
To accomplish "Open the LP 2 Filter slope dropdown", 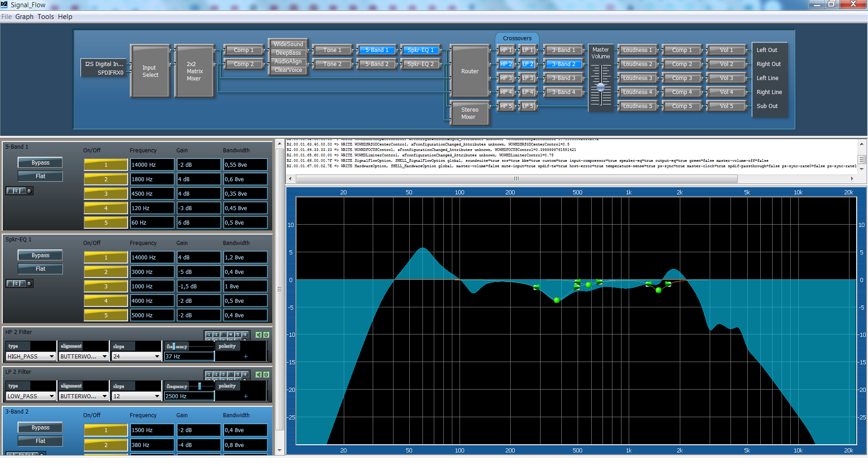I will [x=136, y=396].
